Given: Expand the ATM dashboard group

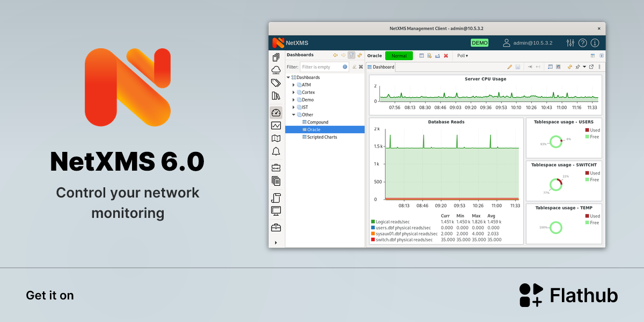Looking at the screenshot, I should (294, 85).
